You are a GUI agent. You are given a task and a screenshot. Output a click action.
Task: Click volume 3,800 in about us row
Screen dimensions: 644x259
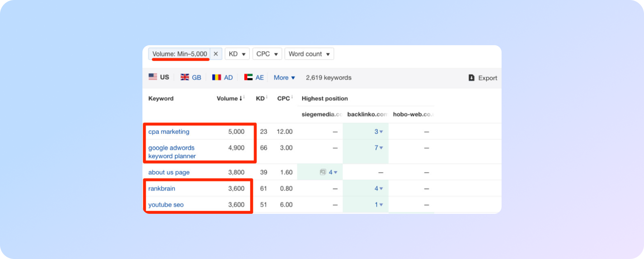pyautogui.click(x=236, y=172)
